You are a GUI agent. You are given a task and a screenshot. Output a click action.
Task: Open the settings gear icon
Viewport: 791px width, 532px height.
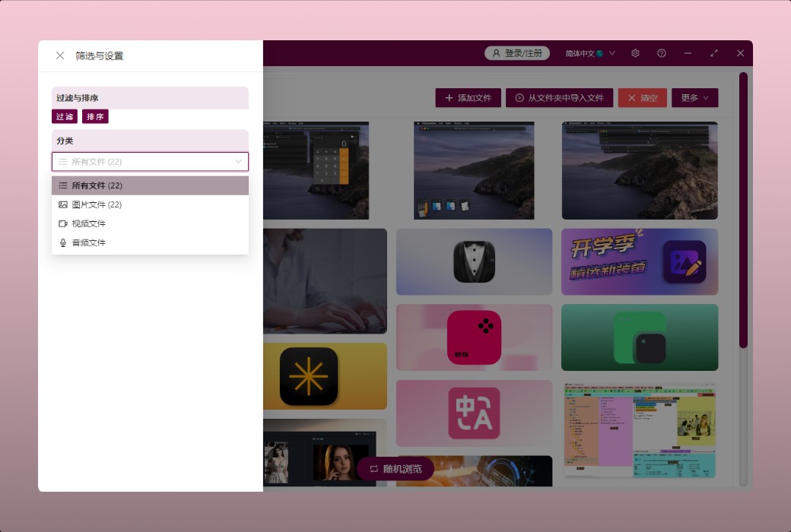[x=635, y=53]
